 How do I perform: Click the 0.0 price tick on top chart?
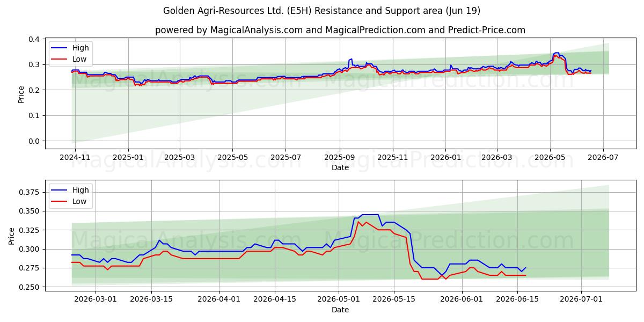34,141
